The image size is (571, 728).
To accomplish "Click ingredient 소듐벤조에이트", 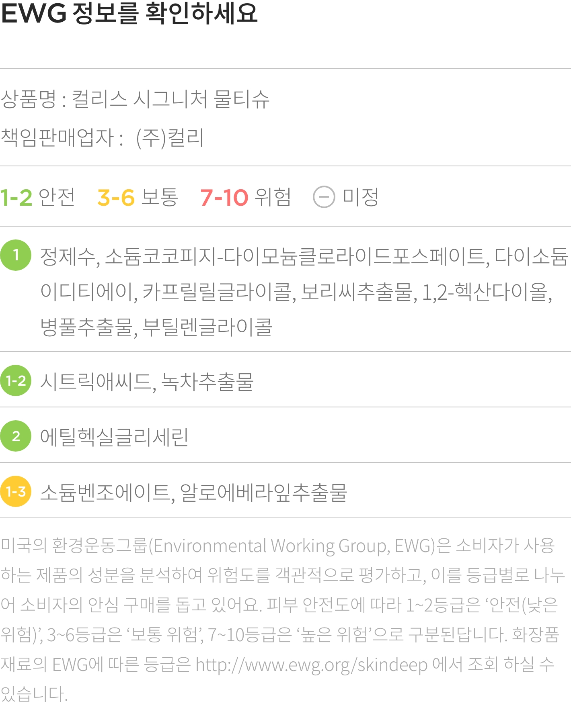I will click(107, 492).
